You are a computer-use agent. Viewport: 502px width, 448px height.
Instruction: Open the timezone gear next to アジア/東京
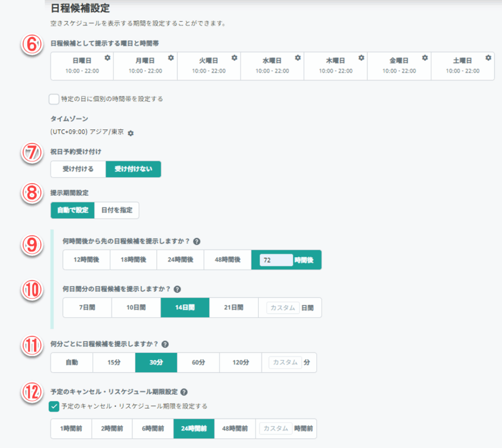pyautogui.click(x=131, y=133)
